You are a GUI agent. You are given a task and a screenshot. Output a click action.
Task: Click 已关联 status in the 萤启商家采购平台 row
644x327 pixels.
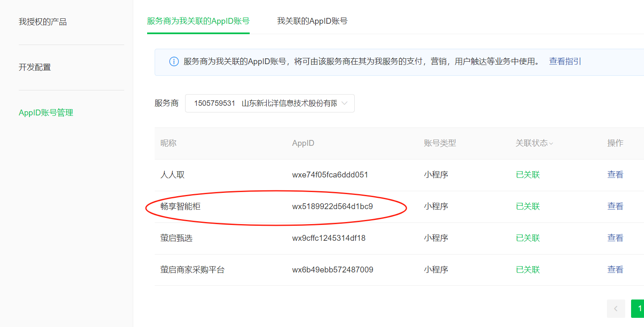pyautogui.click(x=528, y=270)
